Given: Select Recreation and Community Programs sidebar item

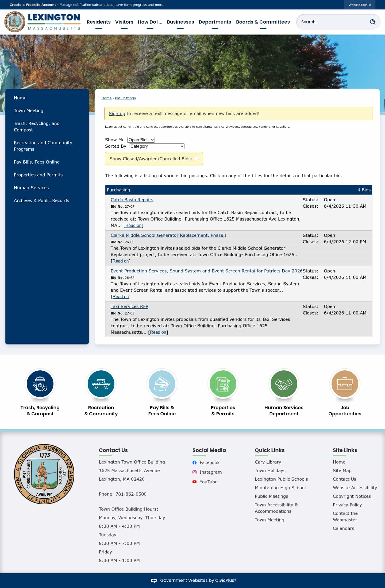Looking at the screenshot, I should (x=43, y=146).
